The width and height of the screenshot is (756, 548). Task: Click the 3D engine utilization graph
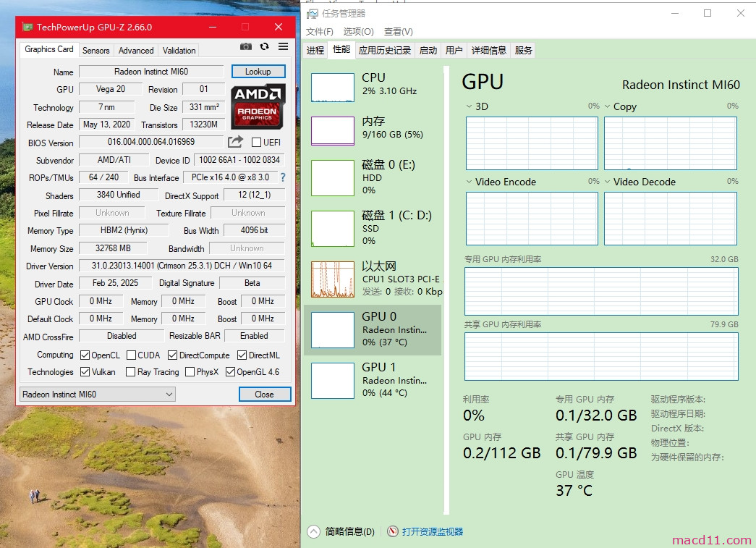click(532, 143)
